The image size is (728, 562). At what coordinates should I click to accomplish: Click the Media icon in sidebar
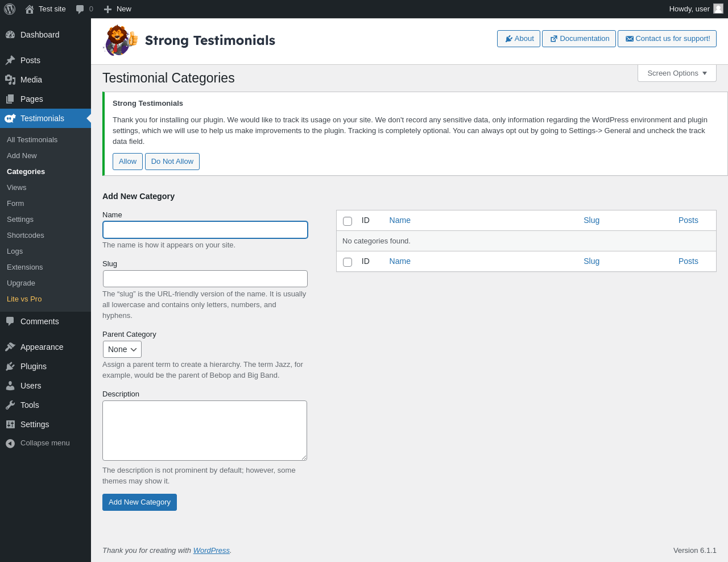point(10,80)
